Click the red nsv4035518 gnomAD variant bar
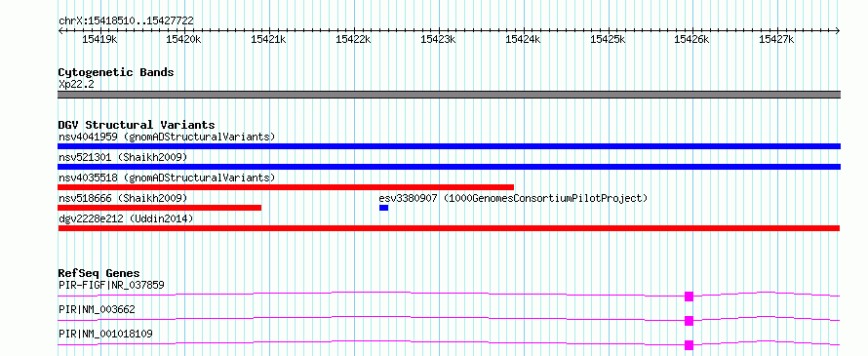This screenshot has width=868, height=356. click(x=286, y=187)
